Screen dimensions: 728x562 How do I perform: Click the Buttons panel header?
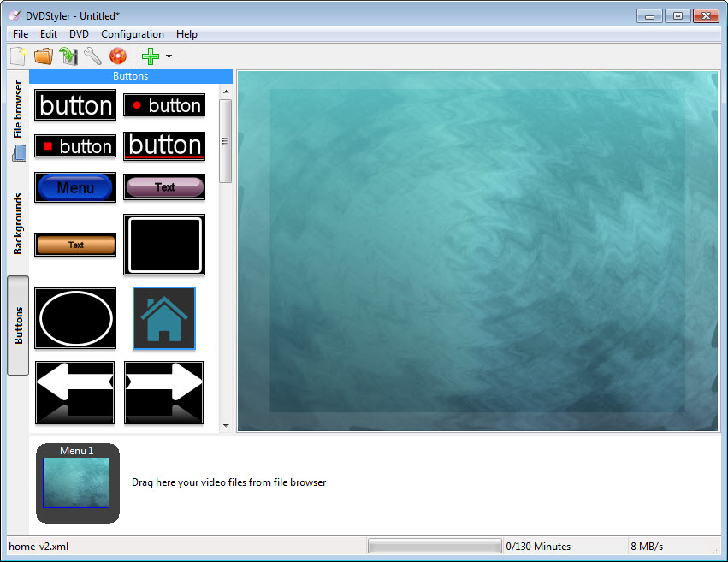[x=131, y=76]
